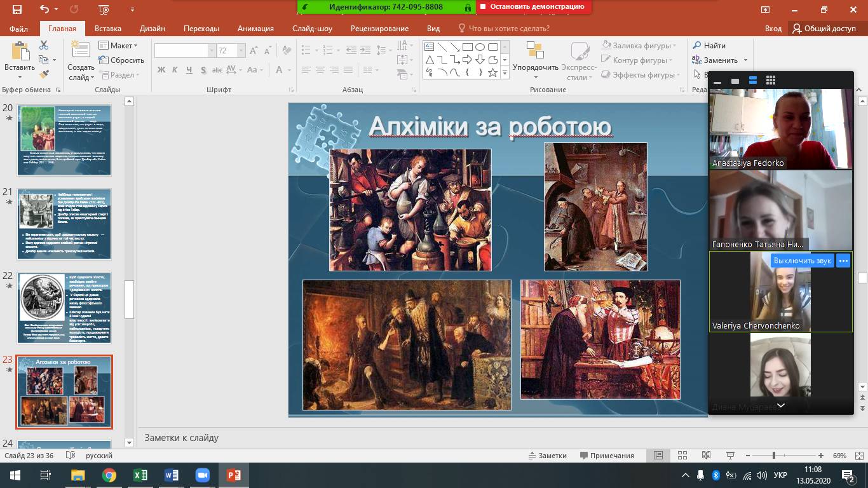Expand the font size dropdown
The width and height of the screenshot is (868, 488).
pos(241,51)
